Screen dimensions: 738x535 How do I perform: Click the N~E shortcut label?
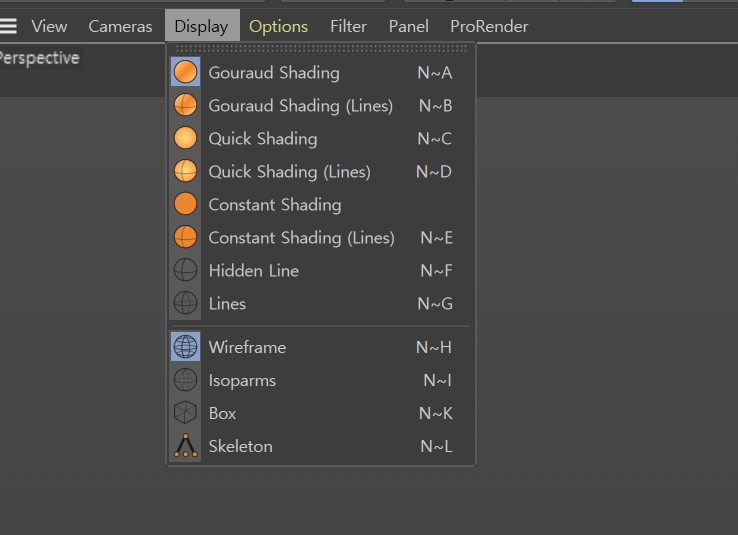[x=436, y=238]
